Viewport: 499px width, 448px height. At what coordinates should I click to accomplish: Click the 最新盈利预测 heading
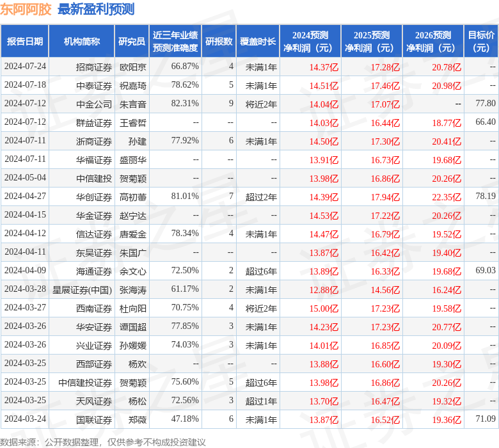coord(96,9)
